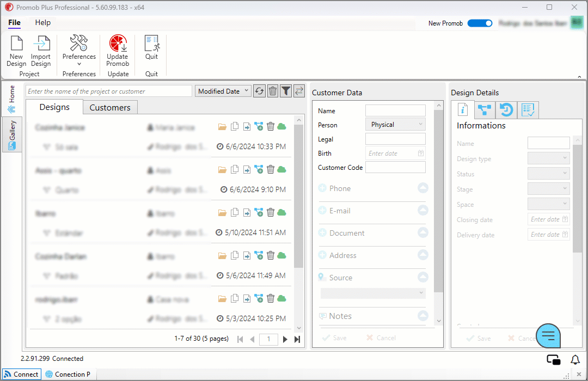Delete the 5/3/2024 10:25 PM design
Image resolution: width=588 pixels, height=381 pixels.
(x=271, y=298)
